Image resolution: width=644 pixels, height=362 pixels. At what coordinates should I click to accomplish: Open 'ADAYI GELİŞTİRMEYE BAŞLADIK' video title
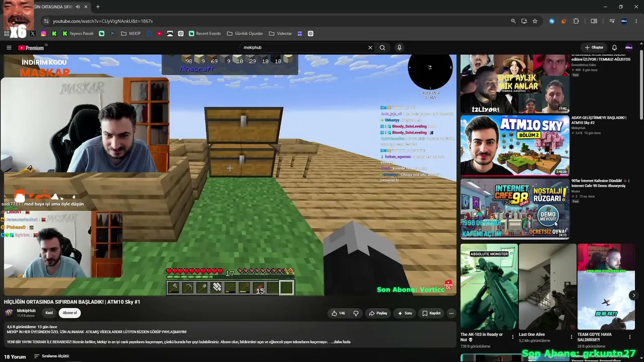click(x=599, y=120)
